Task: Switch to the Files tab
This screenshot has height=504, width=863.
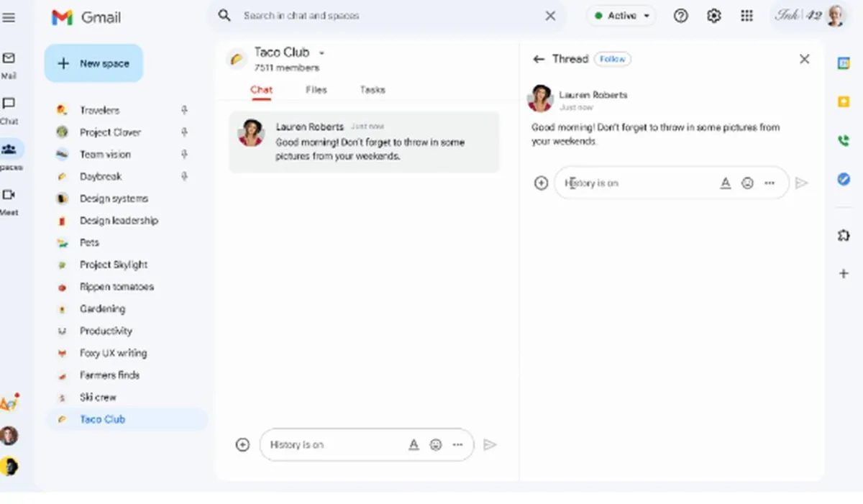Action: click(x=316, y=89)
